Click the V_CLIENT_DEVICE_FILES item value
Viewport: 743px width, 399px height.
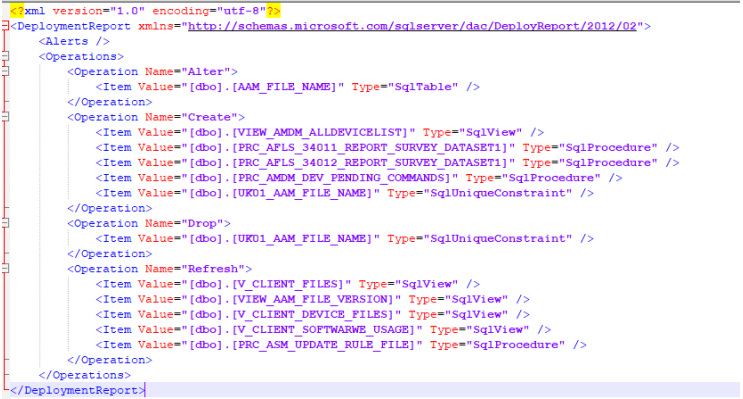pos(291,314)
